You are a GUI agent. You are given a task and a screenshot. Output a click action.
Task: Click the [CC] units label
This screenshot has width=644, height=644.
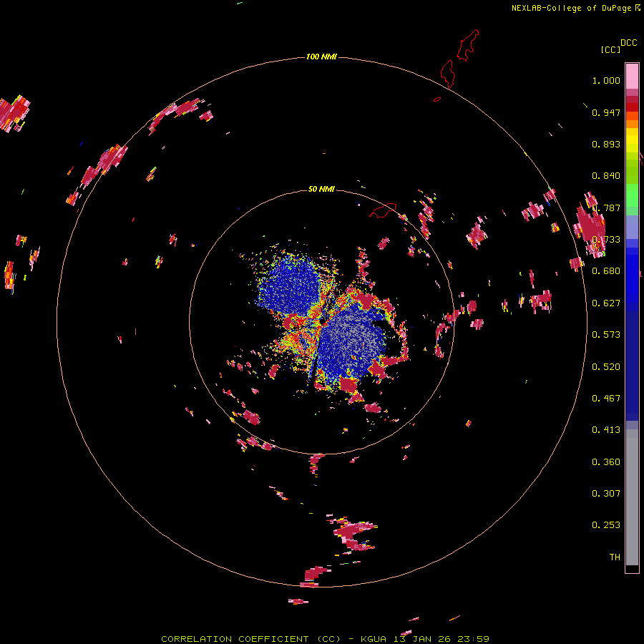(x=610, y=49)
